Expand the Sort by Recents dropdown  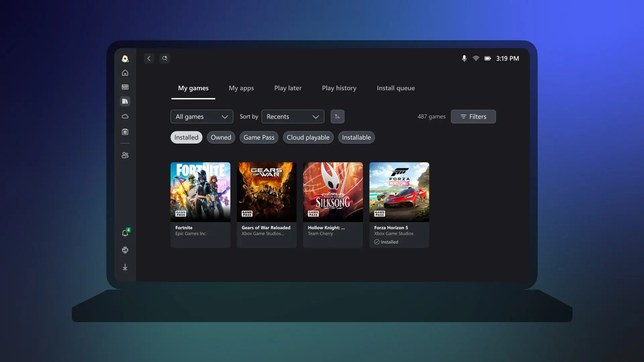(x=292, y=116)
